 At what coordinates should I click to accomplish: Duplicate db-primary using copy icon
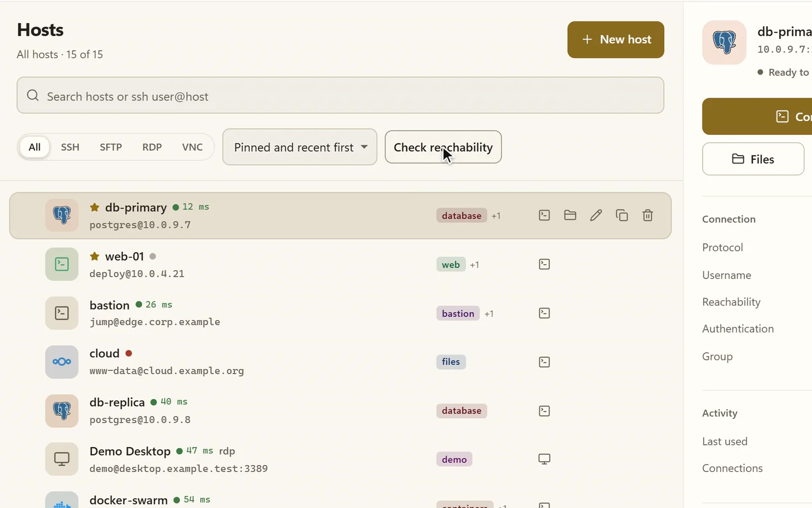point(622,215)
